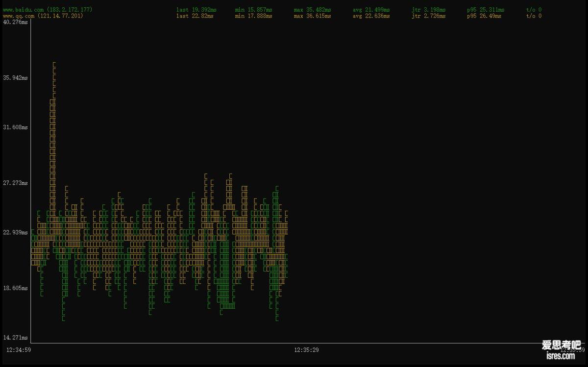Select the max 35.482ms statistic
Image resolution: width=588 pixels, height=367 pixels.
[312, 10]
